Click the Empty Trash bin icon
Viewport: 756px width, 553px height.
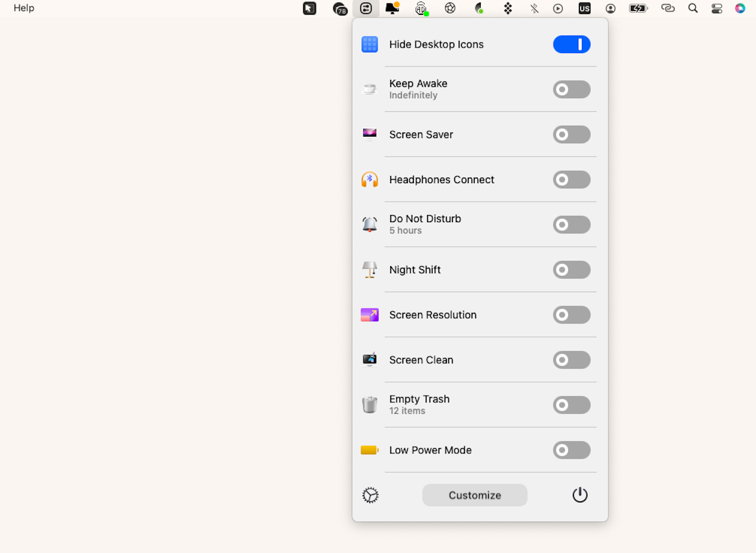(x=369, y=404)
